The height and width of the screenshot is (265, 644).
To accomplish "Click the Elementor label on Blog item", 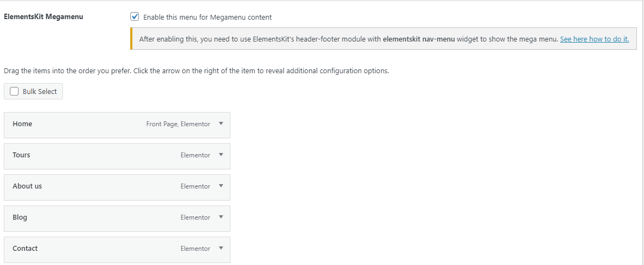I will point(195,217).
